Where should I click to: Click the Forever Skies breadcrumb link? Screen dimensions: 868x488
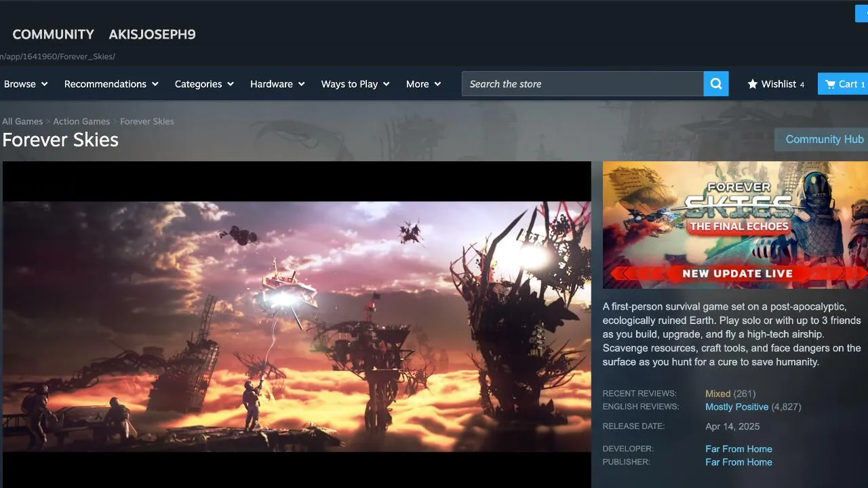pos(147,121)
